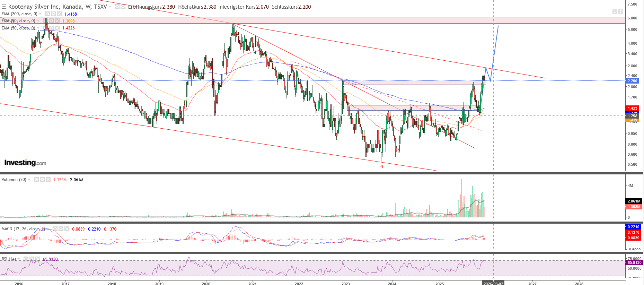644x285 pixels.
Task: Open main symbol settings gear icon
Action: click(123, 7)
